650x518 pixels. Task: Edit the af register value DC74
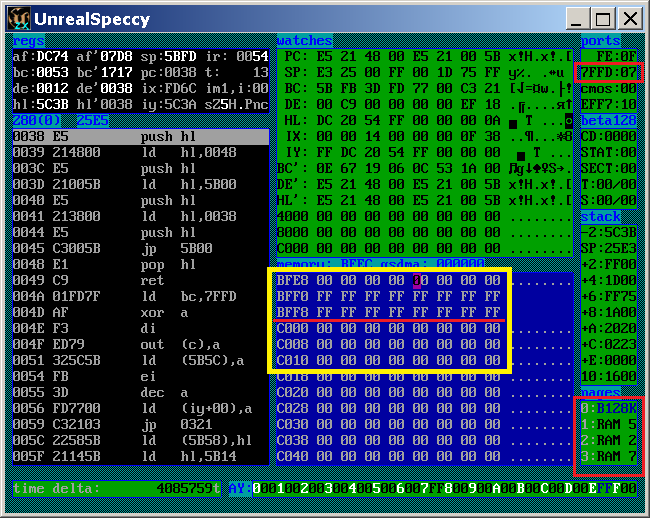(52, 57)
